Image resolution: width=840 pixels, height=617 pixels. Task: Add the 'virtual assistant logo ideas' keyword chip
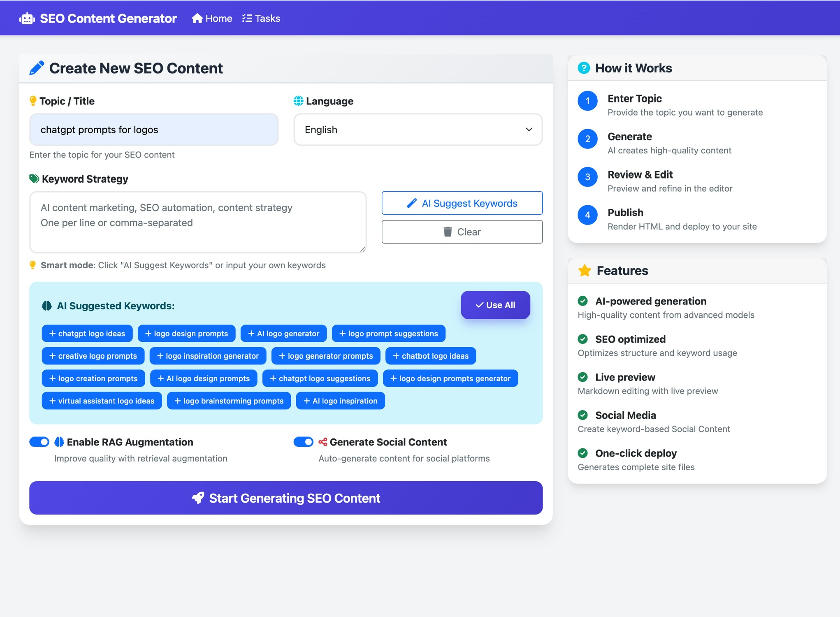(102, 401)
